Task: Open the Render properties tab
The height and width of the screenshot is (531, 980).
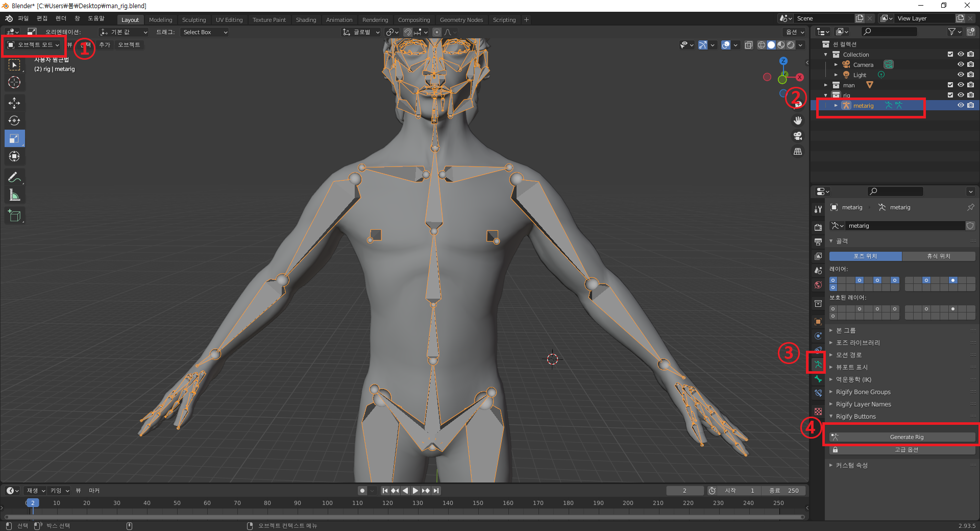Action: point(818,227)
